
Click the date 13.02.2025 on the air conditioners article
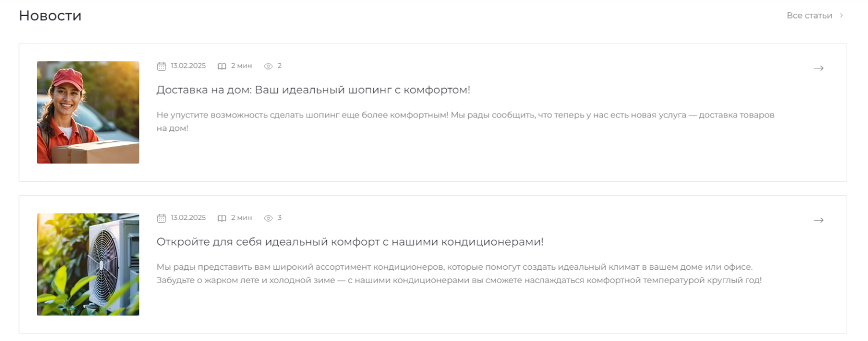pyautogui.click(x=188, y=218)
